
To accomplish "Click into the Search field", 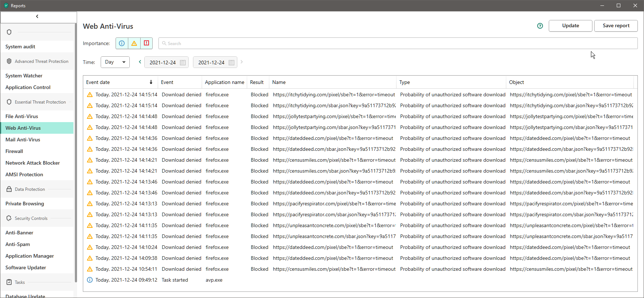I will (x=398, y=43).
